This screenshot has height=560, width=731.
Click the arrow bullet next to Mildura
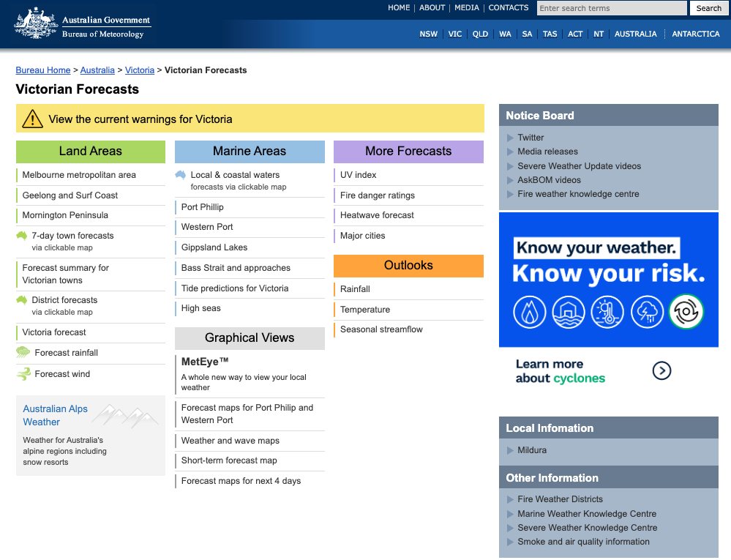pyautogui.click(x=510, y=450)
